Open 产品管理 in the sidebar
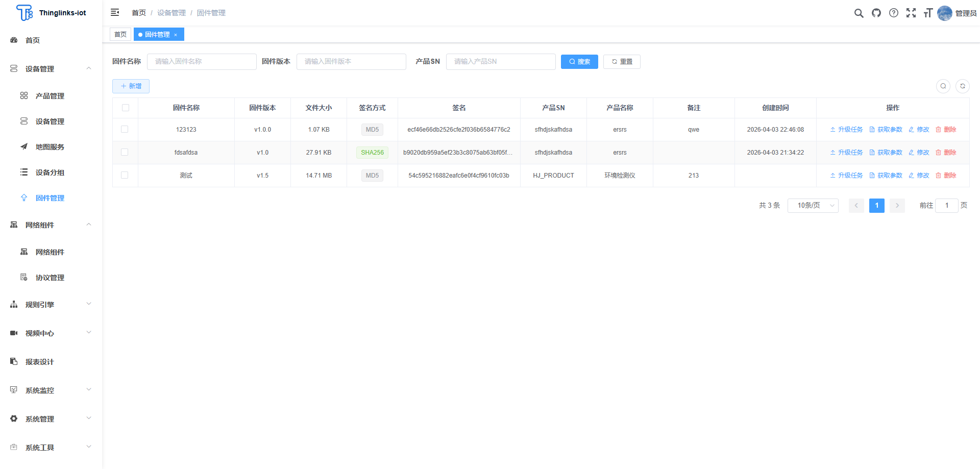This screenshot has width=980, height=469. 50,96
